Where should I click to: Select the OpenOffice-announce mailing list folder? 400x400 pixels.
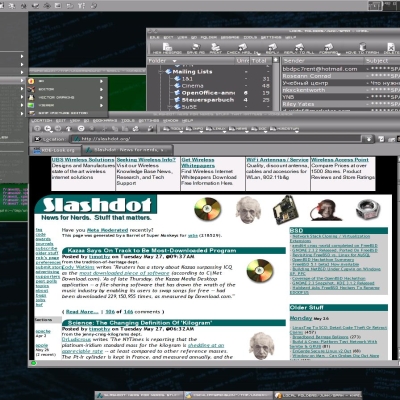point(208,93)
